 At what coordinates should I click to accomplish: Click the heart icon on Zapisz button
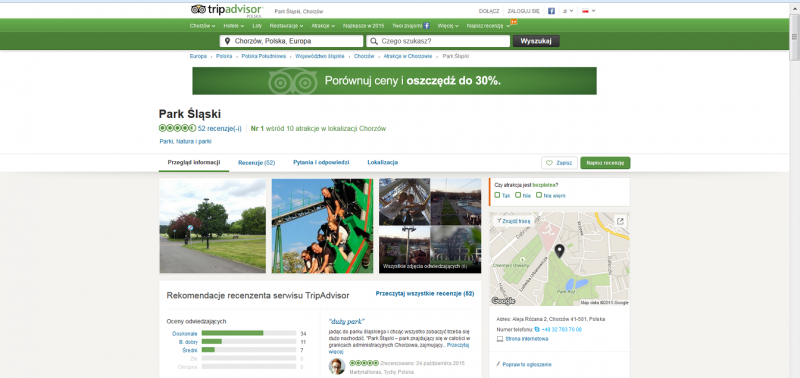click(x=549, y=163)
